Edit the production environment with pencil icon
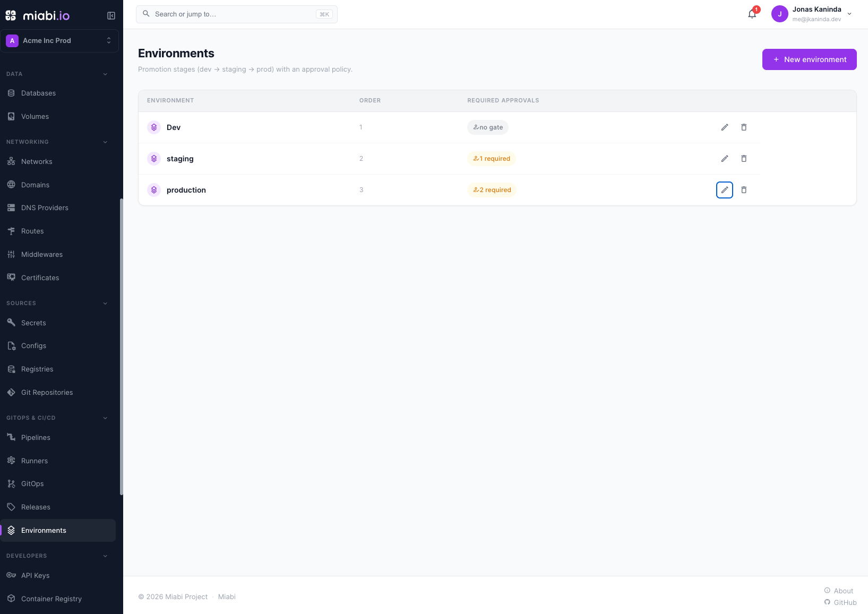 pos(725,190)
